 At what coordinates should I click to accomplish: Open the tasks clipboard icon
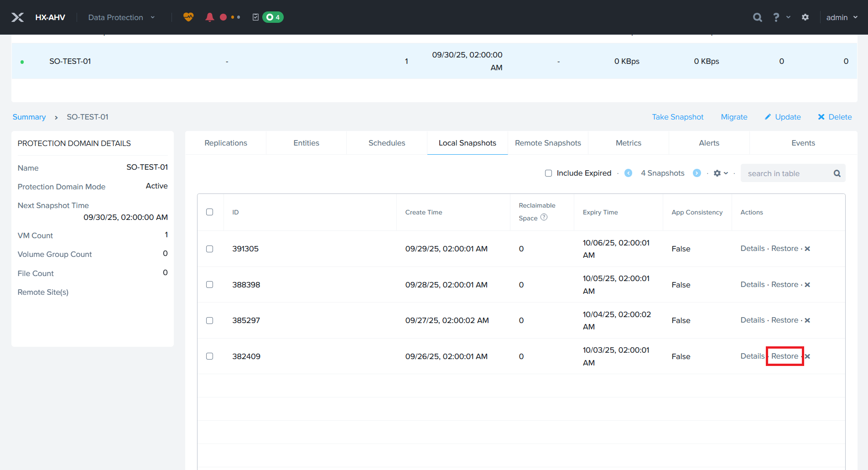pos(255,17)
